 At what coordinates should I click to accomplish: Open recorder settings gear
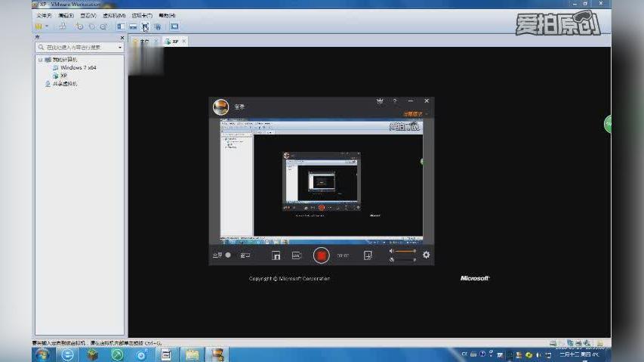click(x=427, y=255)
